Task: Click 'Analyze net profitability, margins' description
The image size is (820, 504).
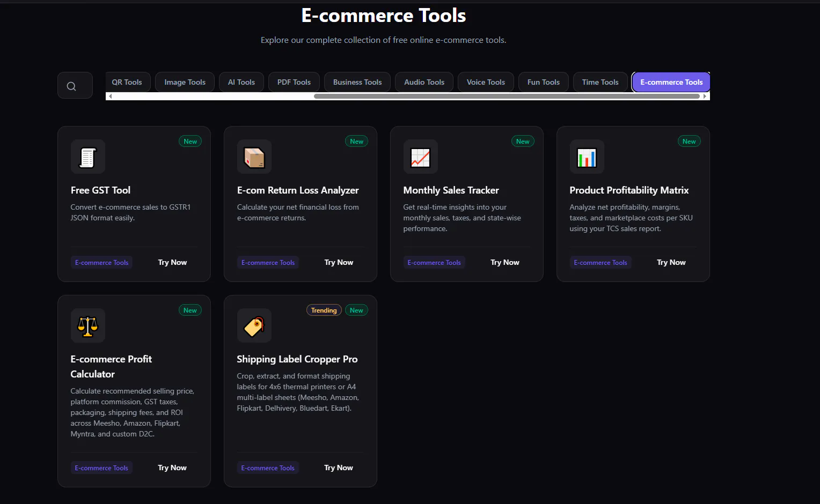Action: pyautogui.click(x=631, y=218)
